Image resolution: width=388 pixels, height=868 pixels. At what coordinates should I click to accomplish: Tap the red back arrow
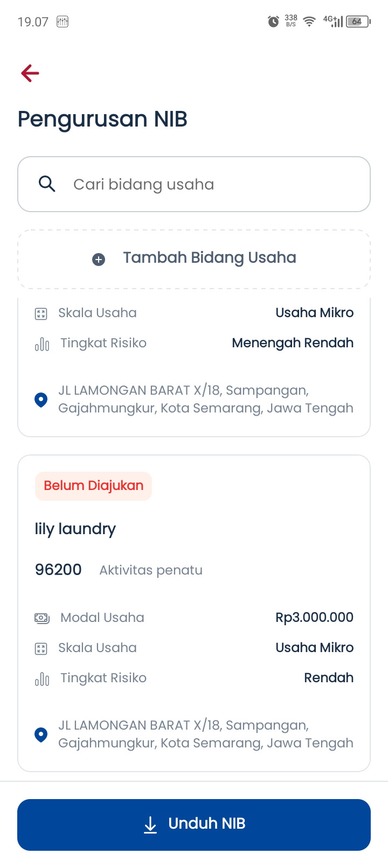point(30,73)
